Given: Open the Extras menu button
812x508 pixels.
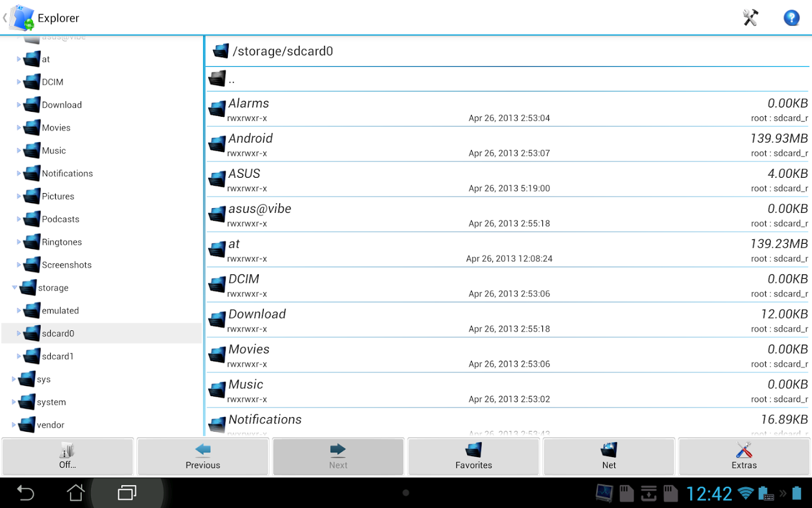Looking at the screenshot, I should (x=744, y=457).
